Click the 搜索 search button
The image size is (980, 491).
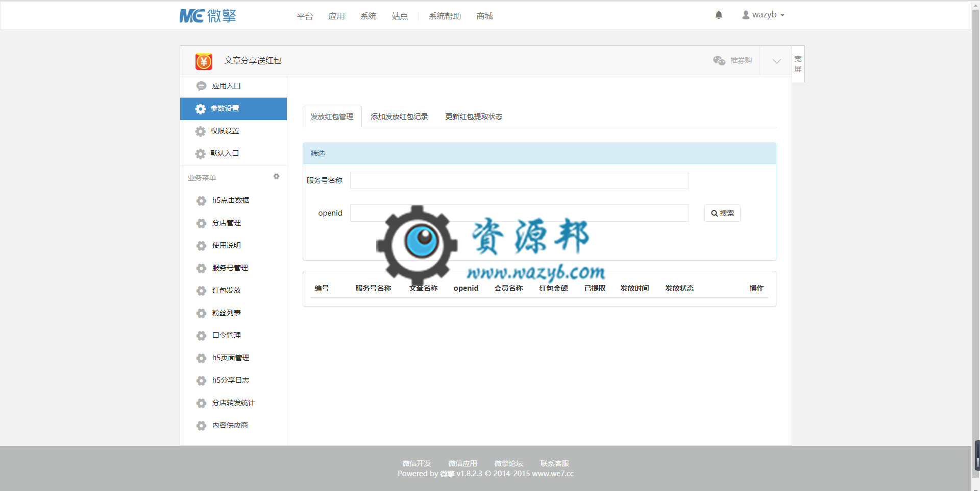click(722, 213)
